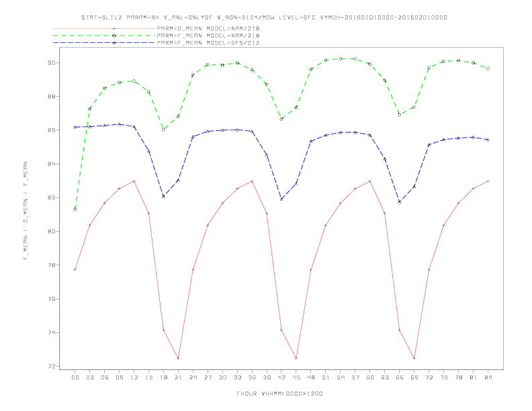Click y-axis tick label 74
The height and width of the screenshot is (411, 532).
coord(51,332)
